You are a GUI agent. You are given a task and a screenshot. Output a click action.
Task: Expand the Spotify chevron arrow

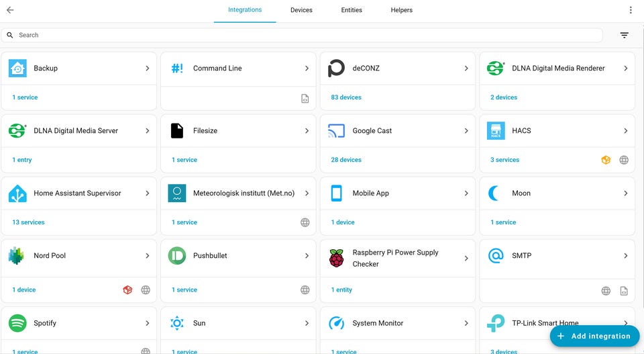click(148, 323)
